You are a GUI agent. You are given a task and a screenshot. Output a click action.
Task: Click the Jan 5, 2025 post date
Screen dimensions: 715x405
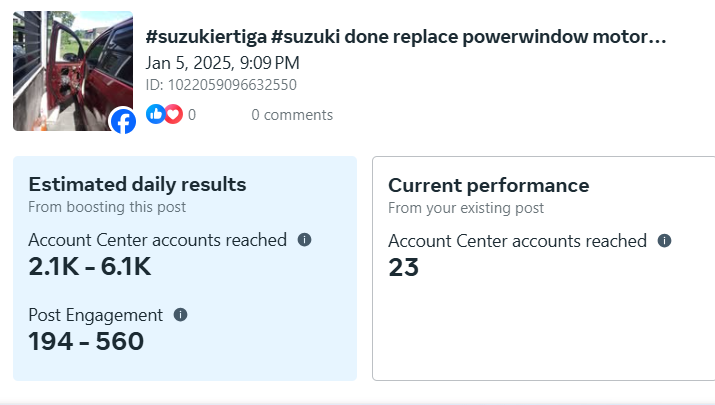[222, 63]
